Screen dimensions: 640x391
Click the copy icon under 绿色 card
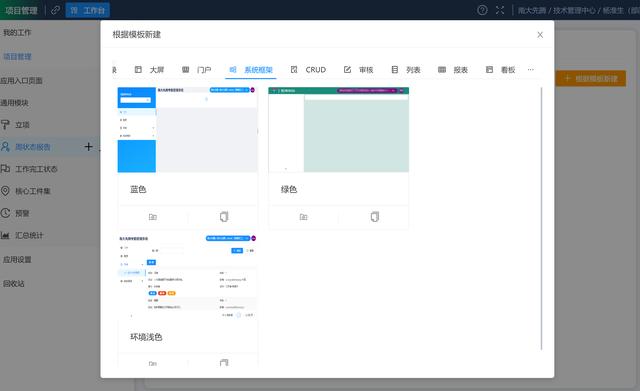375,217
